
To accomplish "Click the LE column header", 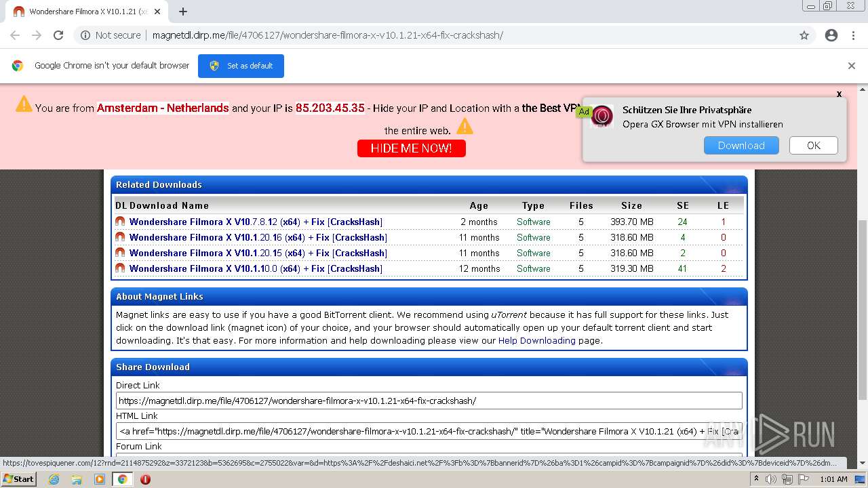I will coord(724,205).
